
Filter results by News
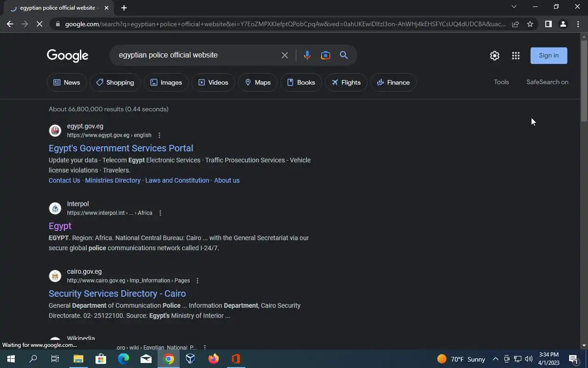click(67, 82)
